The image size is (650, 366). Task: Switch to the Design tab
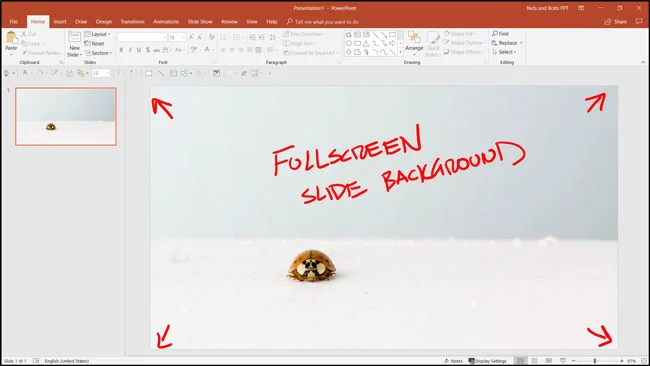pyautogui.click(x=104, y=22)
